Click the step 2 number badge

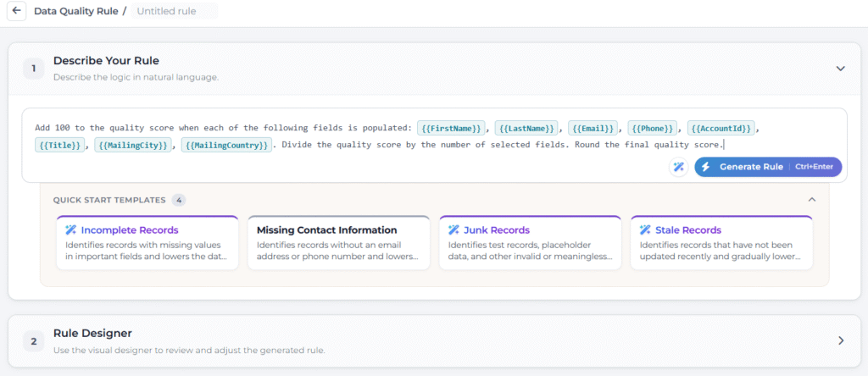point(33,341)
